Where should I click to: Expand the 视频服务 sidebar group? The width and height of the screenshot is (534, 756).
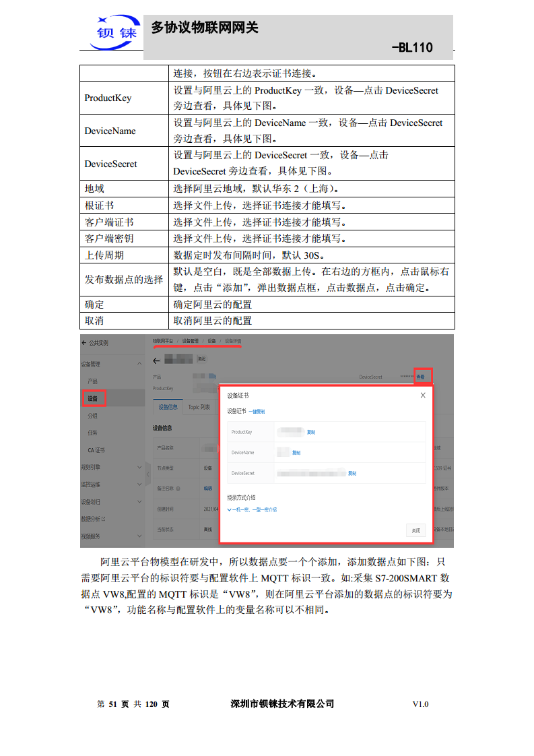click(139, 536)
